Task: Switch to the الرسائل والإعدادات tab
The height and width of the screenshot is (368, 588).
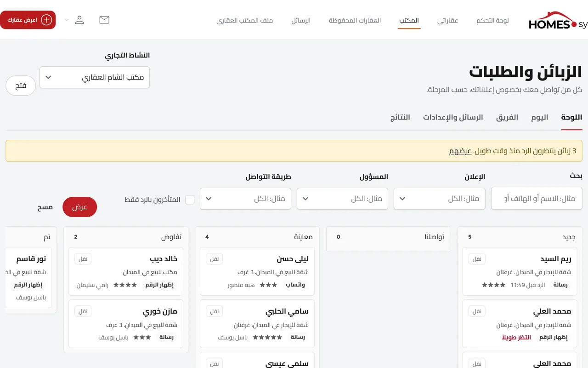Action: tap(453, 117)
